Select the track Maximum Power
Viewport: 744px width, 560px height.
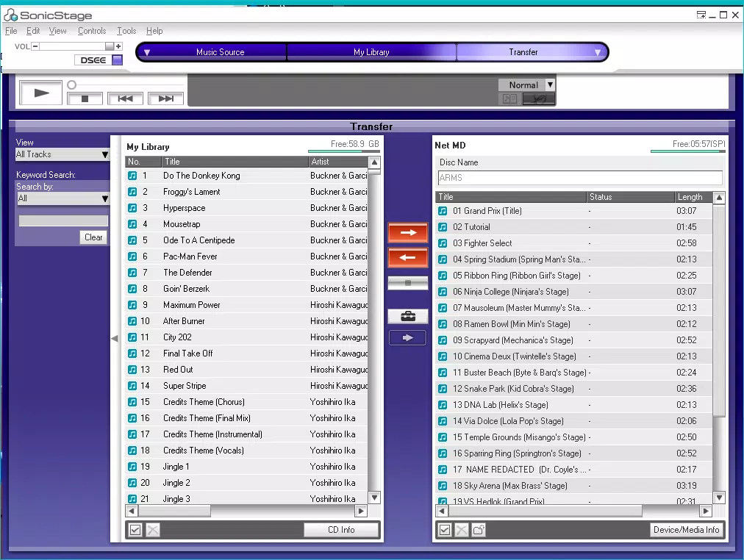(246, 305)
